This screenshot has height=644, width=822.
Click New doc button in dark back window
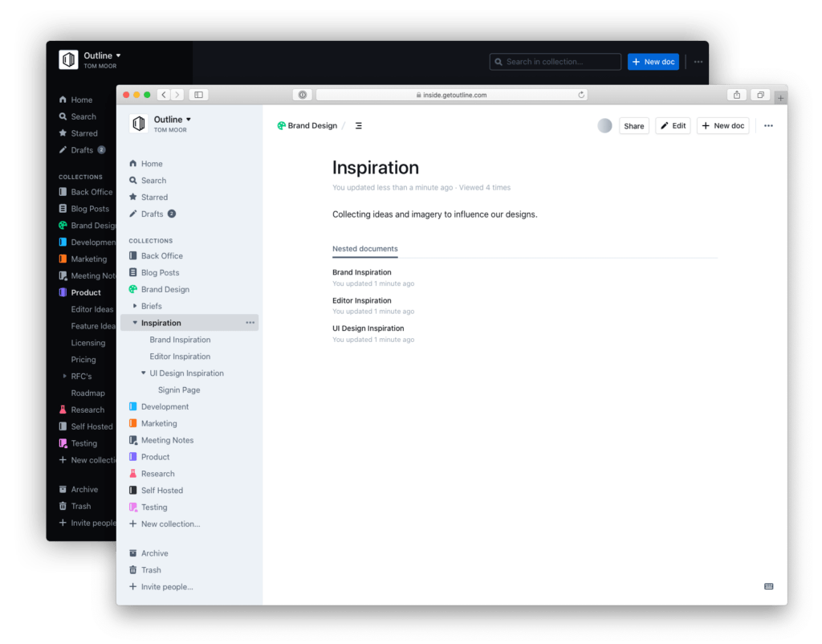tap(653, 62)
